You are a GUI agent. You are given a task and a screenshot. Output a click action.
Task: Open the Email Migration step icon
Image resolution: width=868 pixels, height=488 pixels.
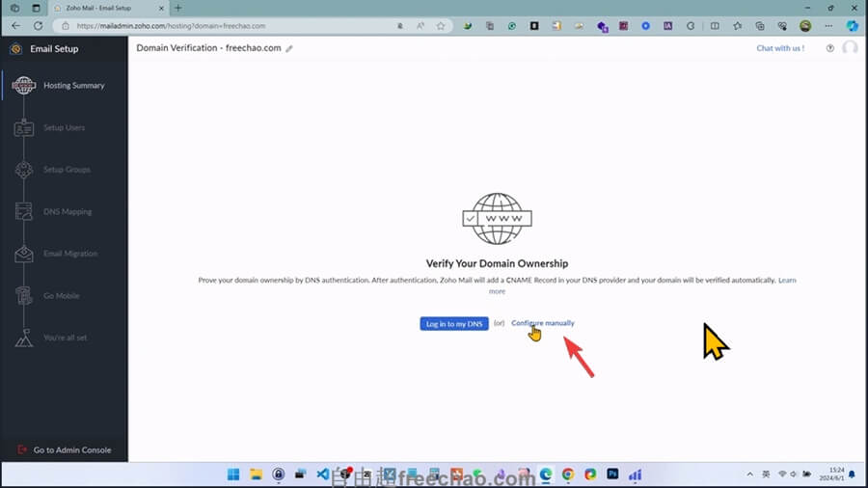pos(24,254)
